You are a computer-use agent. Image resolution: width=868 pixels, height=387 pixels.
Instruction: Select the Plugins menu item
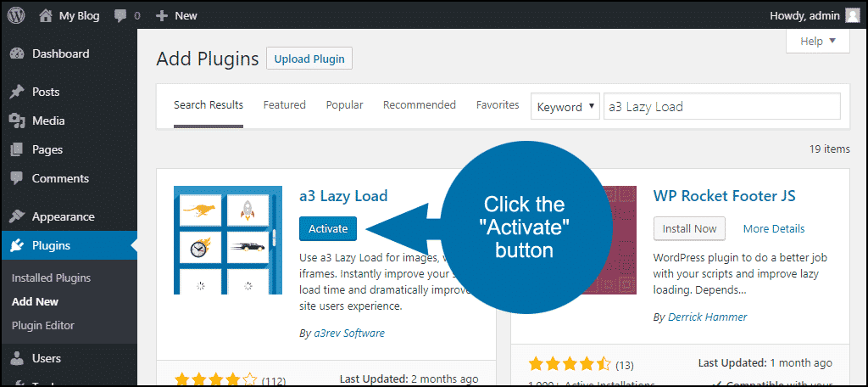click(69, 245)
